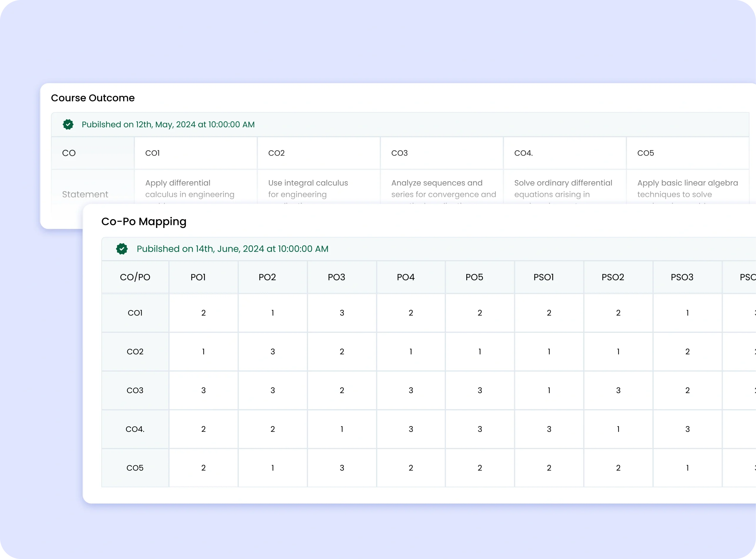Click the Co-Po Mapping heading
Image resolution: width=756 pixels, height=559 pixels.
[x=144, y=222]
